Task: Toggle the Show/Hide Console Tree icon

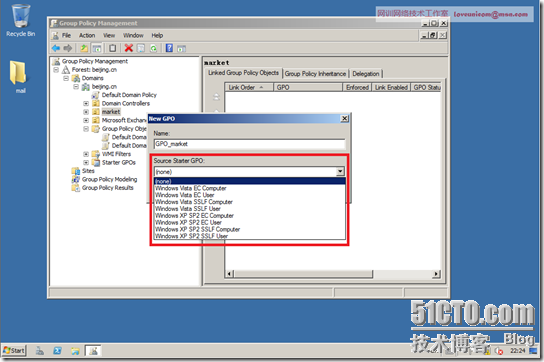Action: click(97, 48)
